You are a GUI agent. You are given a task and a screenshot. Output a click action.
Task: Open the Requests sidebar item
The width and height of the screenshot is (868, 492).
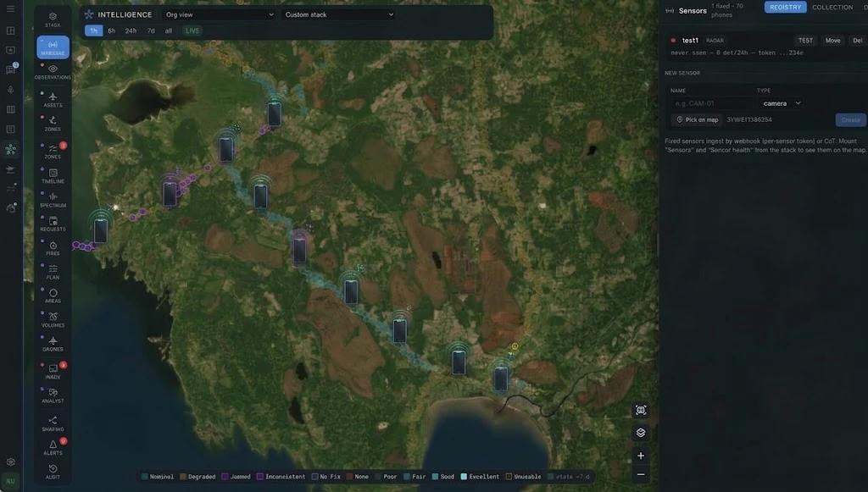[53, 224]
